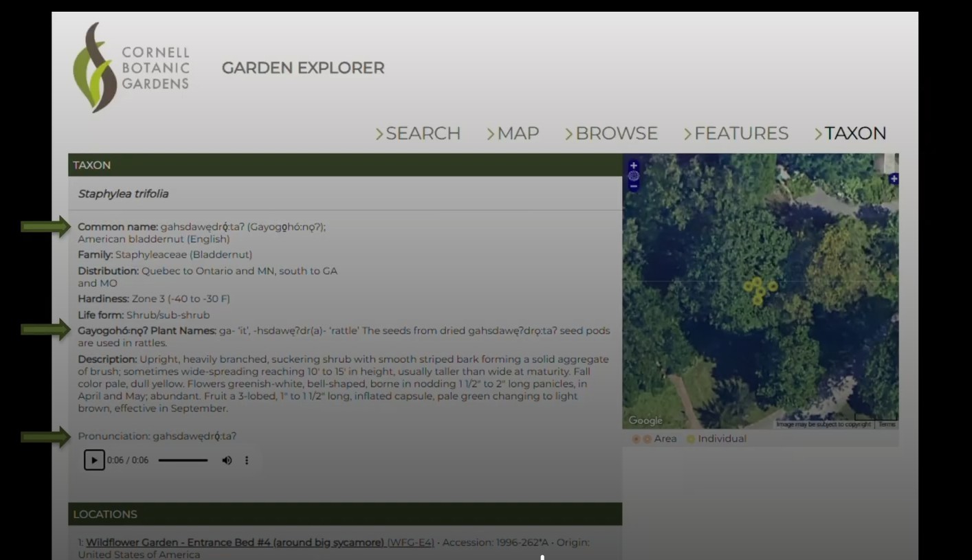Expand map layer switcher plus icon

pos(894,179)
